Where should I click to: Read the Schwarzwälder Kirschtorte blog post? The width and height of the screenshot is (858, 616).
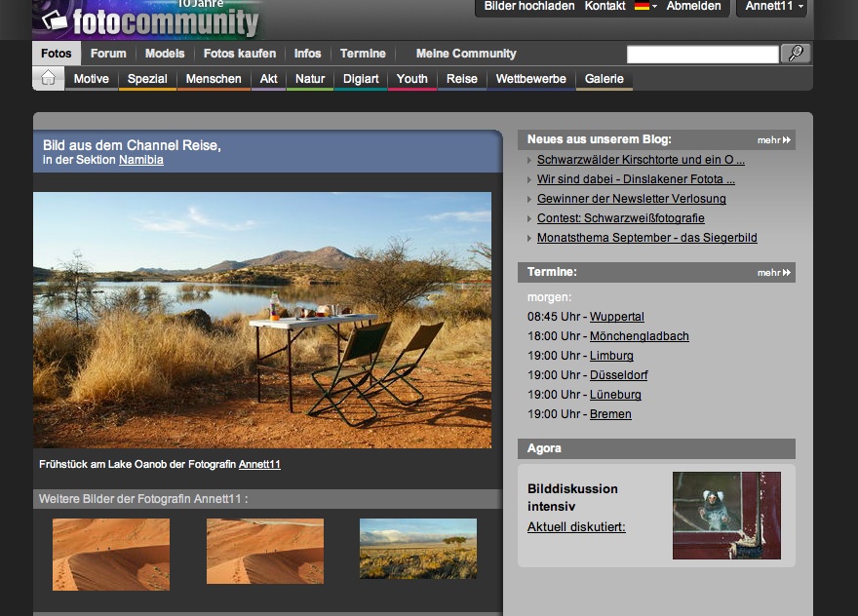641,160
